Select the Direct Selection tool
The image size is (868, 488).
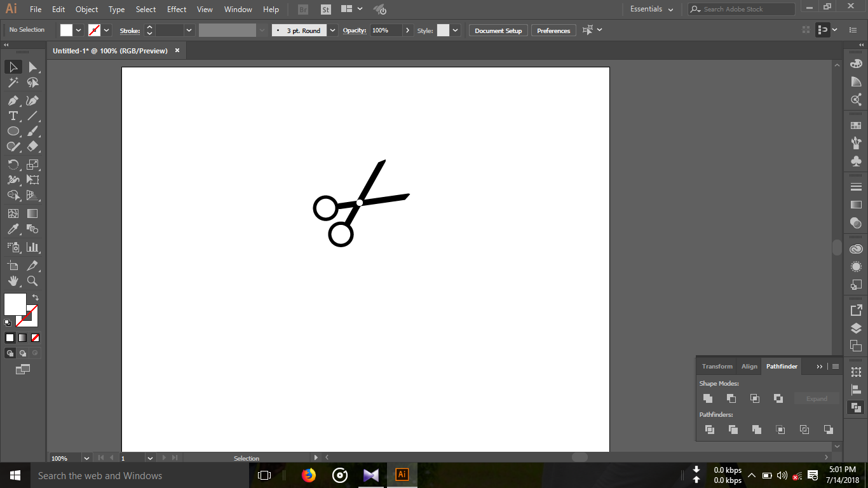[x=33, y=67]
